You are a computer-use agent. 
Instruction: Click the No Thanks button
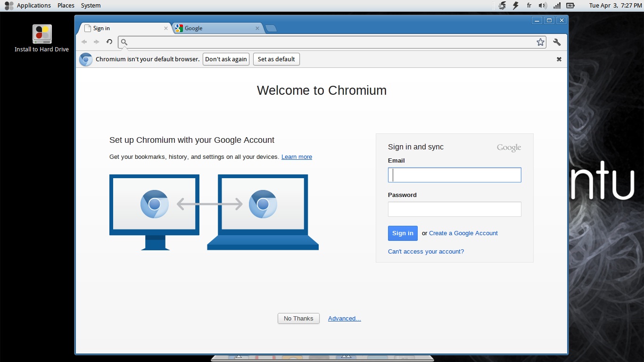tap(298, 319)
